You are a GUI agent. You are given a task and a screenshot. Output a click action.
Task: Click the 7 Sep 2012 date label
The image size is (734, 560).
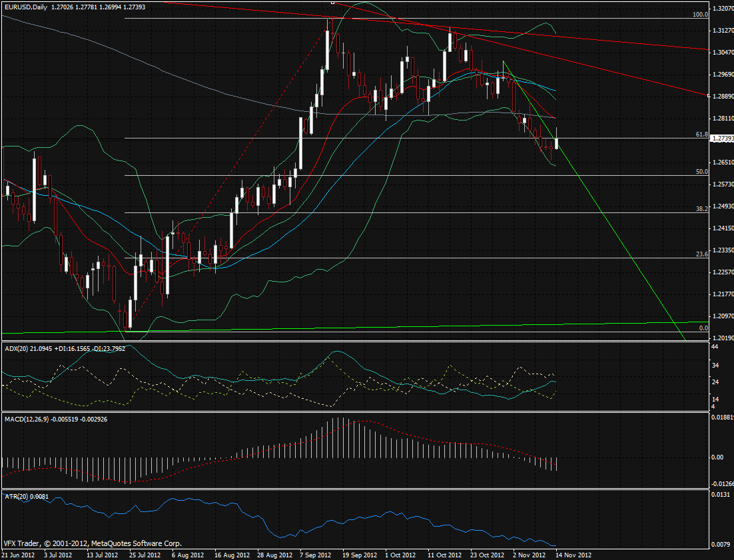316,554
